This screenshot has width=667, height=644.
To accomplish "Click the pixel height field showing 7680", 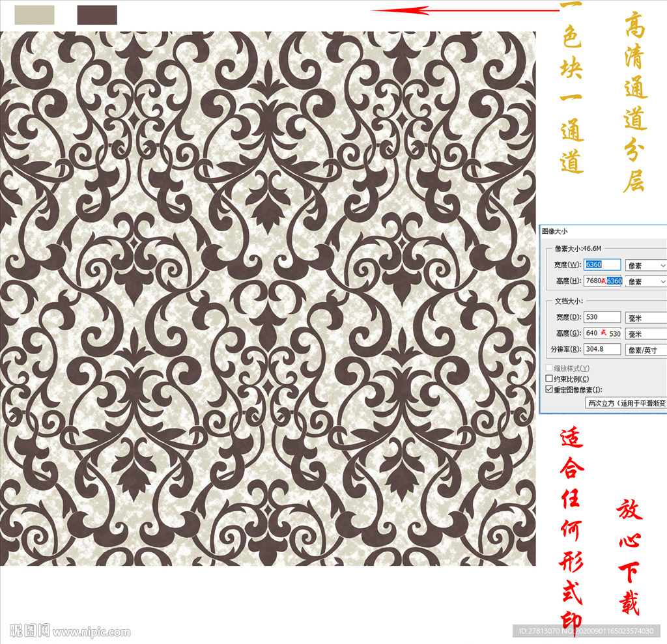I will coord(603,281).
